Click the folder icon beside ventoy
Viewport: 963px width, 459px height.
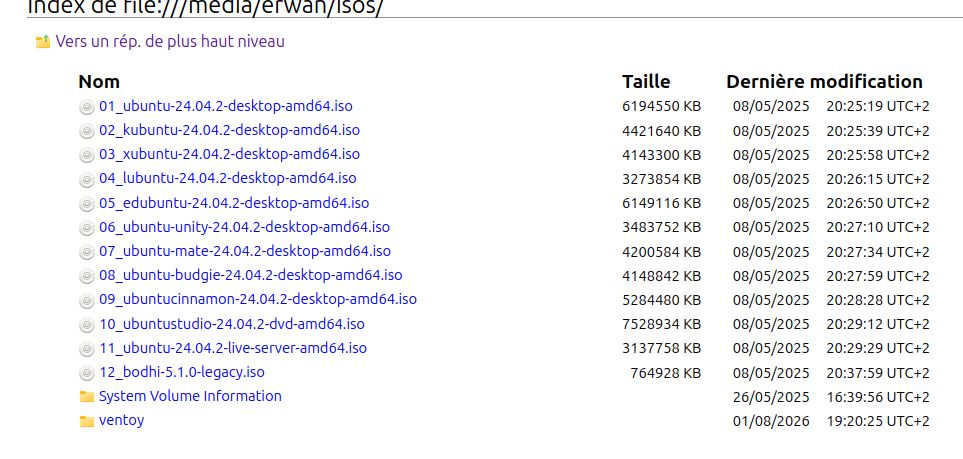pyautogui.click(x=87, y=422)
